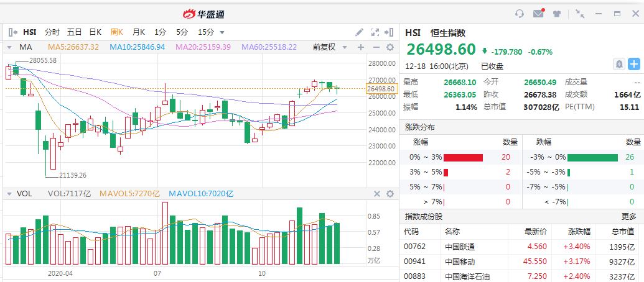Switch to compact mini window mode

[x=580, y=14]
